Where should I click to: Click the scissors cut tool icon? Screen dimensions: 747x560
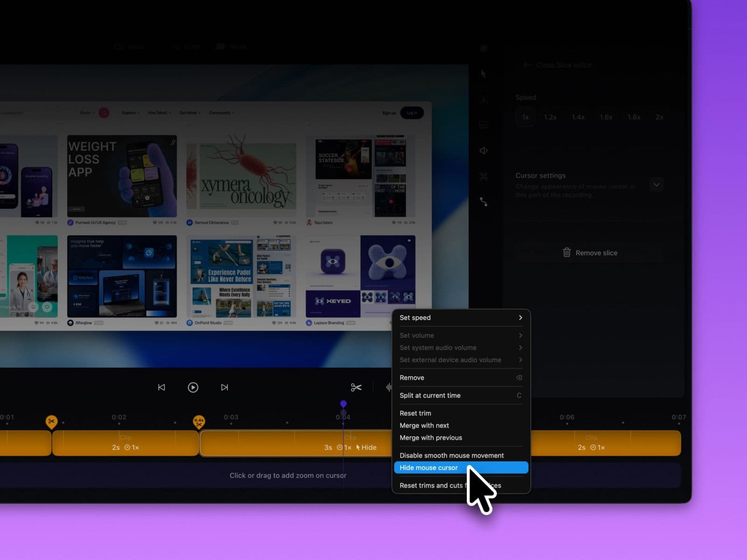coord(356,387)
